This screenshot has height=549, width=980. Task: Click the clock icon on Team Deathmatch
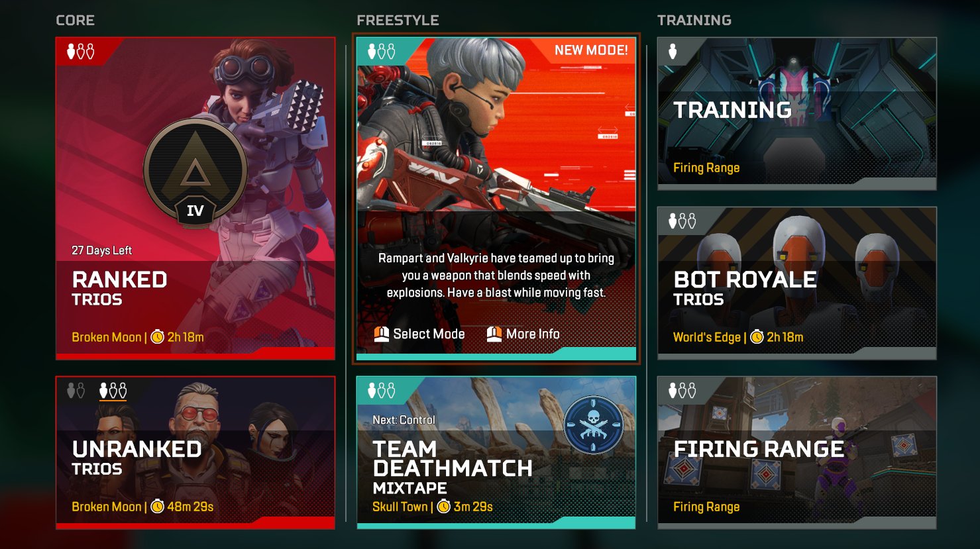pyautogui.click(x=444, y=507)
